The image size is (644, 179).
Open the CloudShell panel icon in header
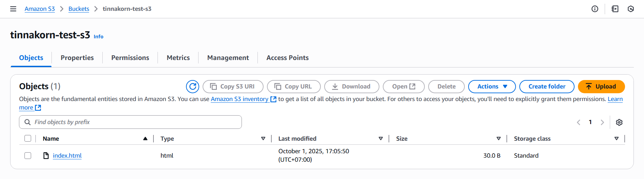pos(615,9)
